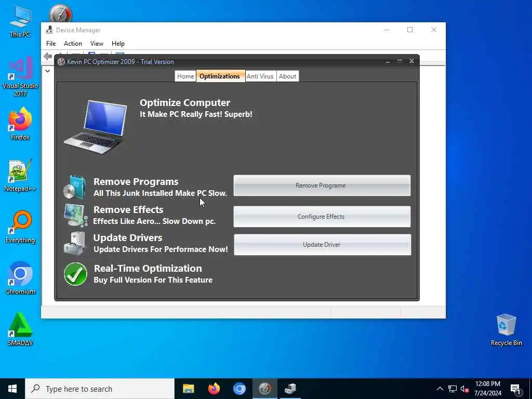Open Action menu in Device Manager
532x399 pixels.
(73, 44)
